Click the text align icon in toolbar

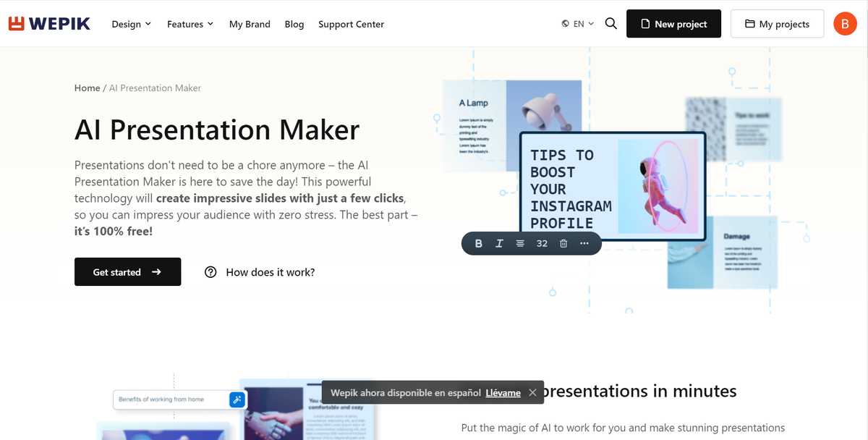pyautogui.click(x=520, y=243)
